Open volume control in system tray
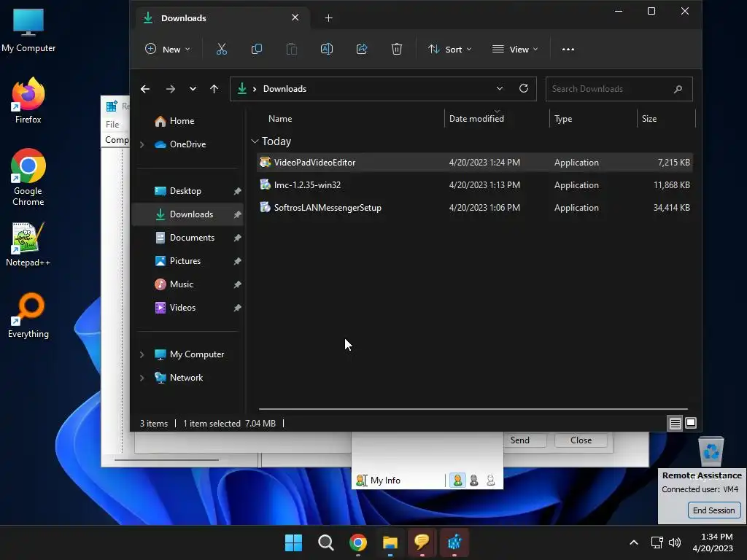747x560 pixels. (675, 542)
